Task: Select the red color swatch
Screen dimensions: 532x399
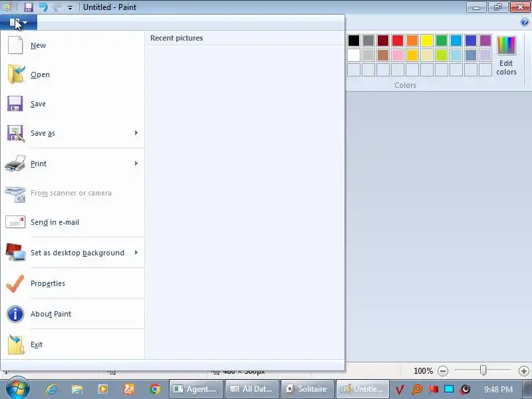Action: [397, 41]
